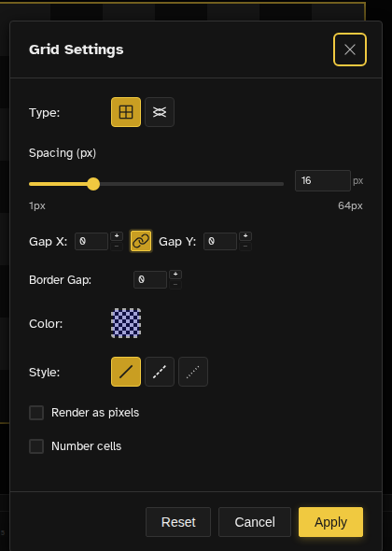Increase Gap Y with plus stepper
The image size is (392, 551).
coord(245,235)
